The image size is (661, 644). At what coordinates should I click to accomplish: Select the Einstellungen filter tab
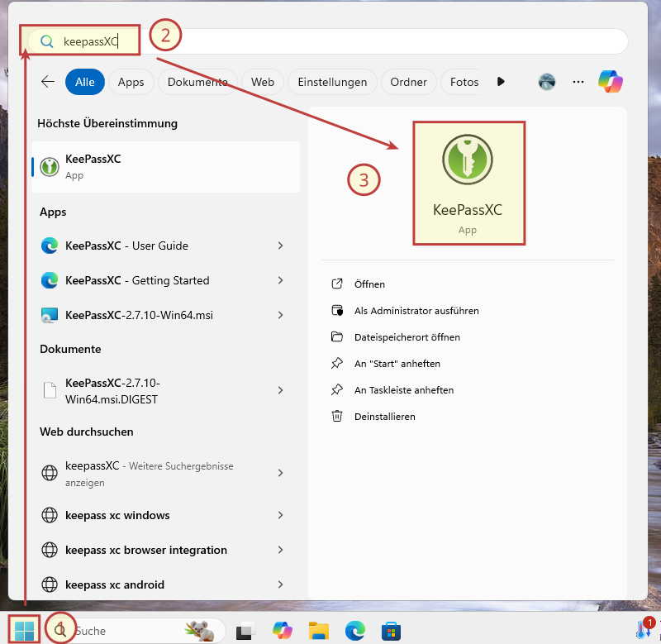(332, 82)
